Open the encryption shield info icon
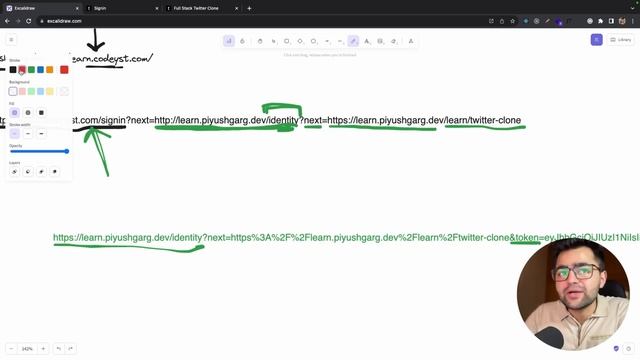The width and height of the screenshot is (640, 360). [x=616, y=349]
